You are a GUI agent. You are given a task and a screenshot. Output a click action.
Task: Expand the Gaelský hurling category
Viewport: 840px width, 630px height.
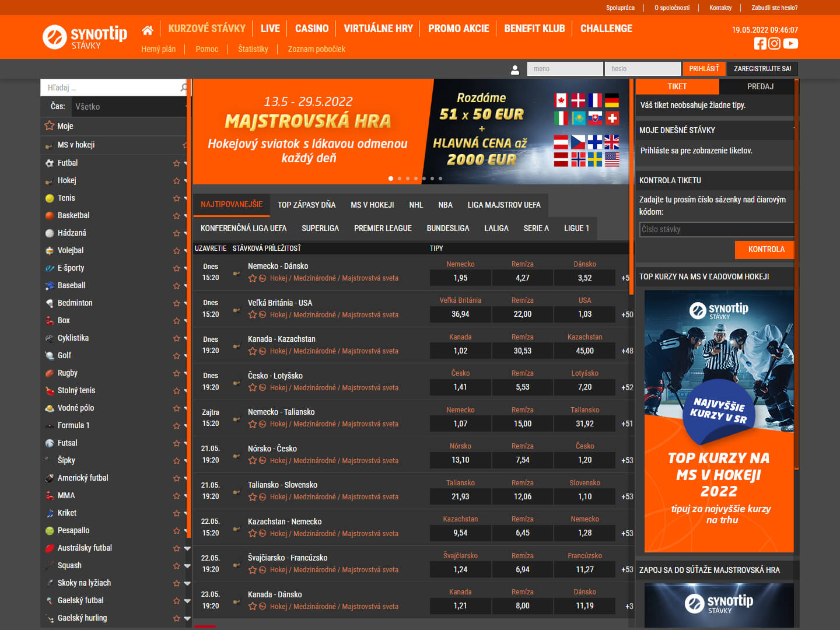click(187, 618)
